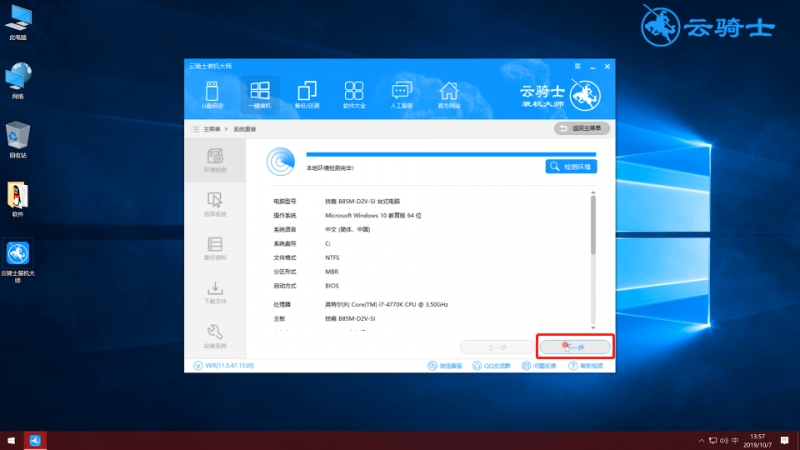Minimize the 云骑士装机大师 window
The width and height of the screenshot is (800, 450).
pos(592,66)
